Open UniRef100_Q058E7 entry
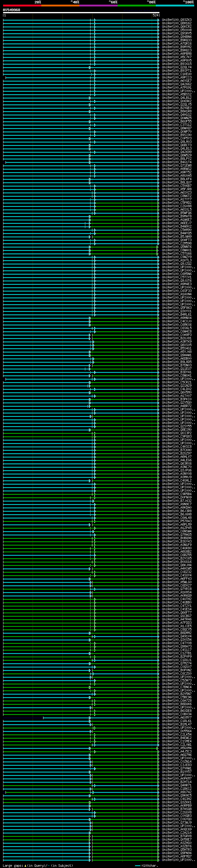This screenshot has height=868, width=197. (177, 839)
